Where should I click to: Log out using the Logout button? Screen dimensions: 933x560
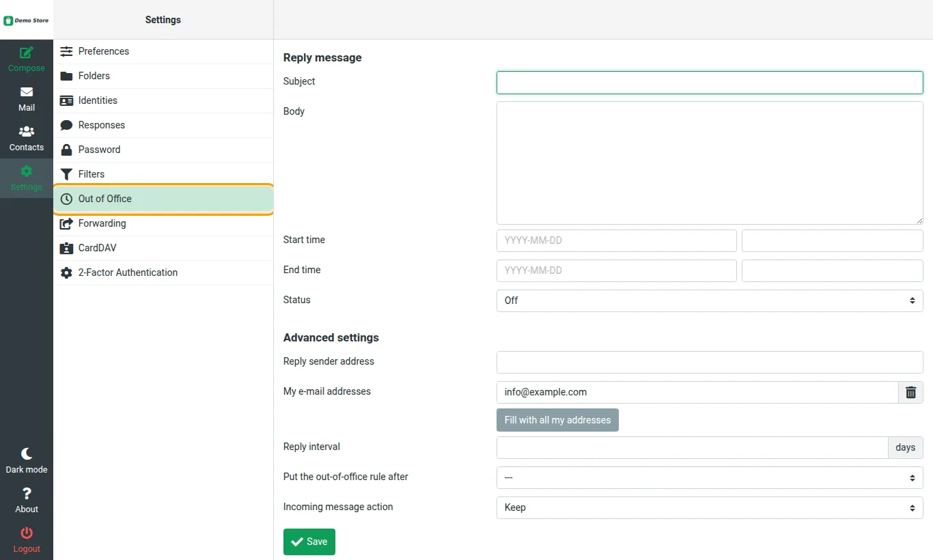(27, 540)
